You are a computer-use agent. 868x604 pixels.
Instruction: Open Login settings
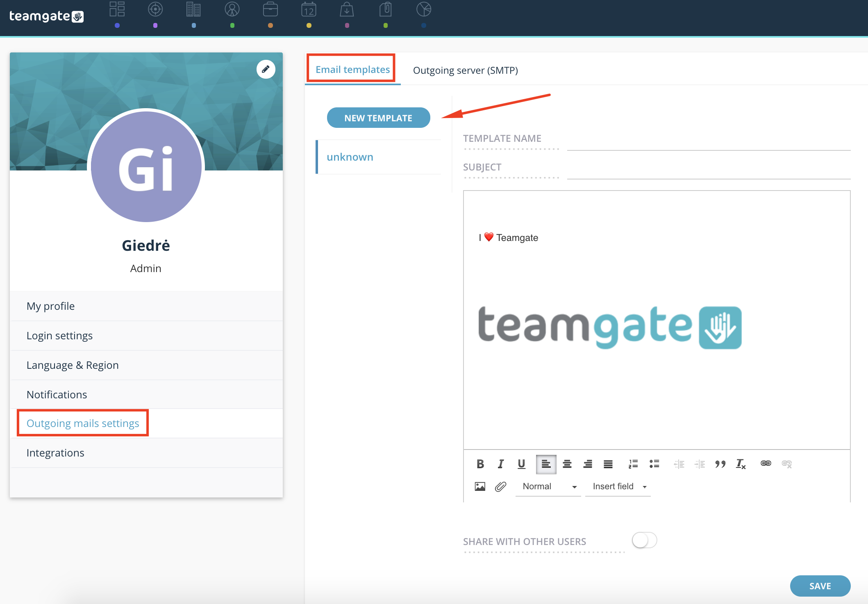[146, 336]
